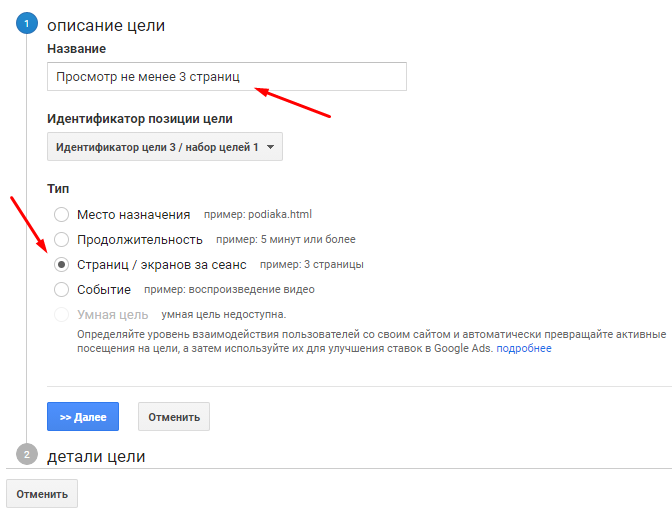
Task: Expand the 'детали цели' step section
Action: point(96,456)
